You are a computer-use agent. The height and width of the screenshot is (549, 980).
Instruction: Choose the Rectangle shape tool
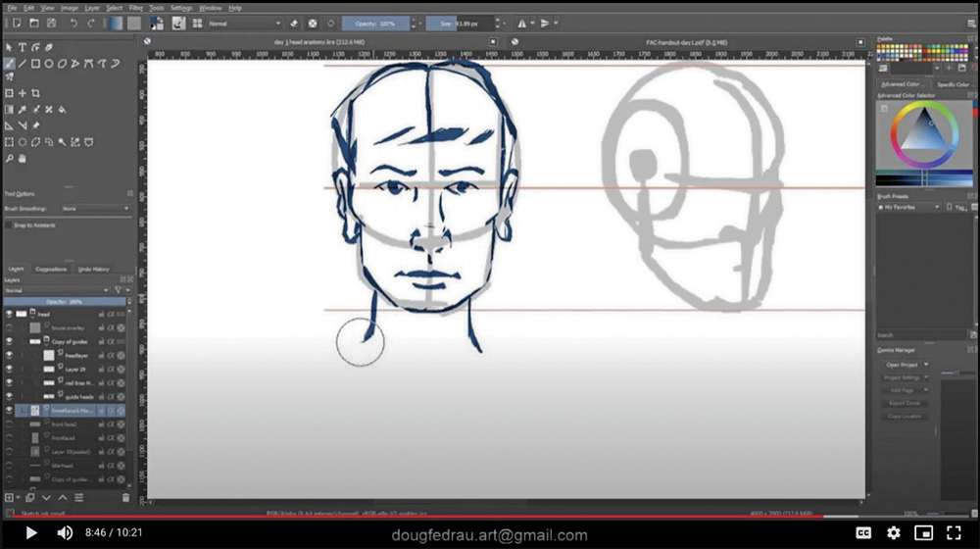click(x=35, y=64)
